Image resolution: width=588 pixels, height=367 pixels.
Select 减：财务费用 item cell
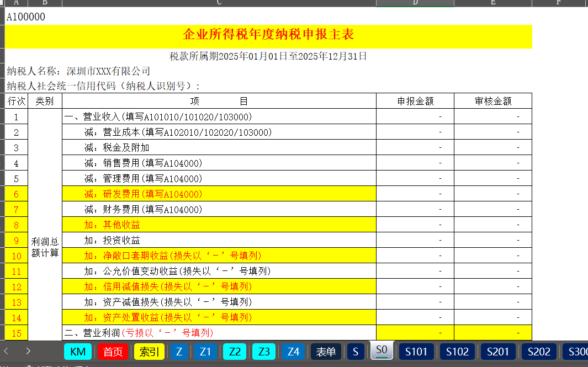click(219, 209)
